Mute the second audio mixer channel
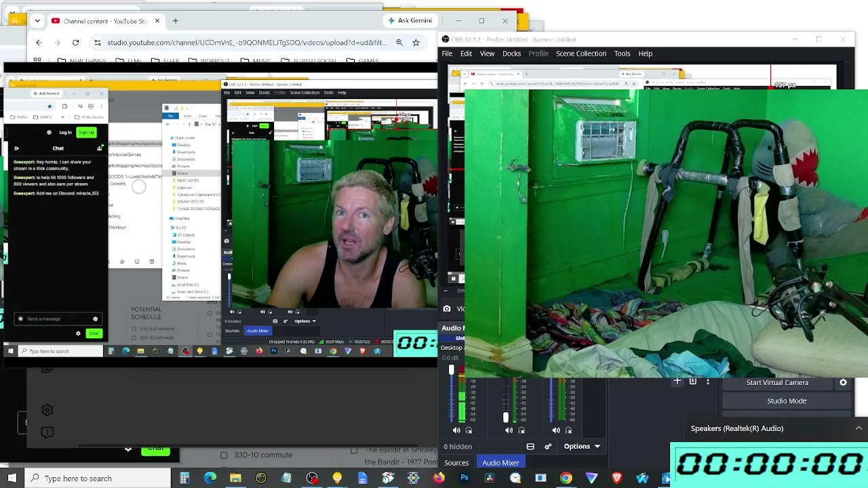Screen dimensions: 868x488 [509, 430]
